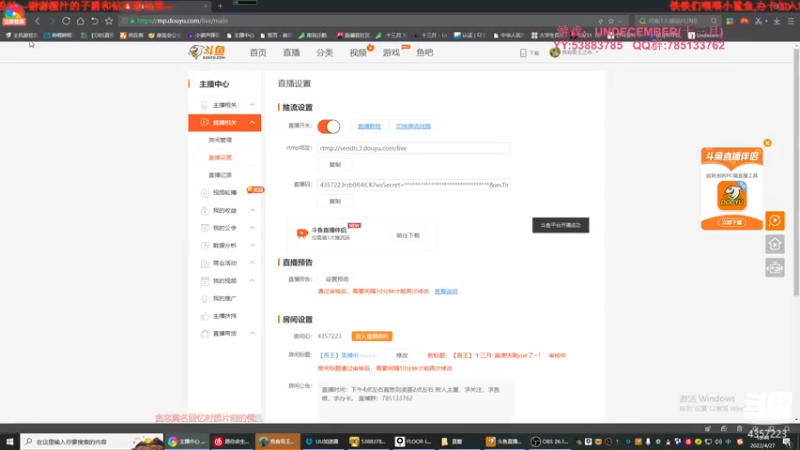Click 前往下载 for Douyu live companion

[x=408, y=235]
